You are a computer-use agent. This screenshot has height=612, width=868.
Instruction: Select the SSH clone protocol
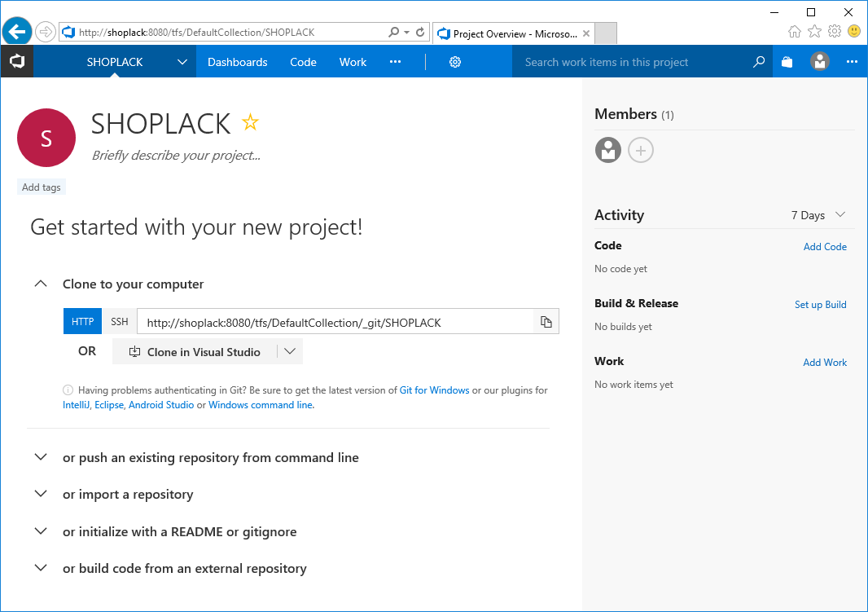(x=120, y=322)
